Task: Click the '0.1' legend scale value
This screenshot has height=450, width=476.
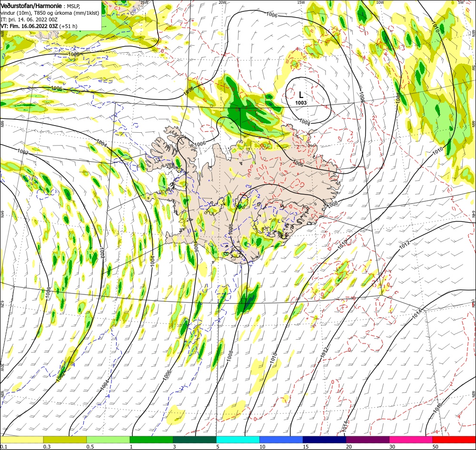Action: click(x=3, y=447)
